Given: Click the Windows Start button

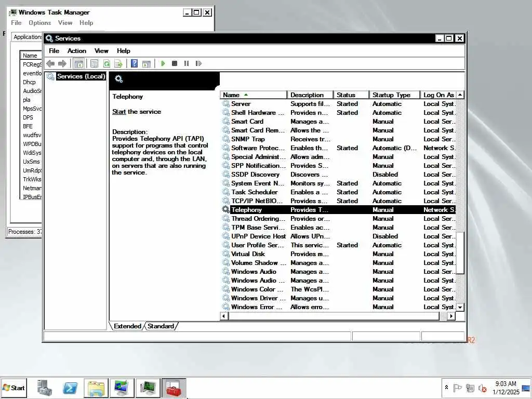Looking at the screenshot, I should click(x=14, y=388).
